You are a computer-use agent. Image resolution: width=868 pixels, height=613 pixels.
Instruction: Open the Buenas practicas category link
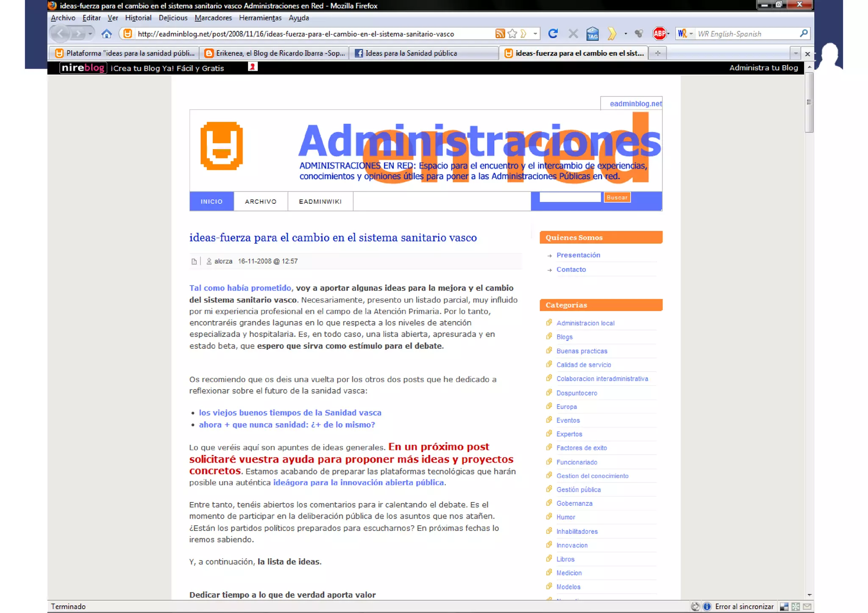pyautogui.click(x=581, y=351)
